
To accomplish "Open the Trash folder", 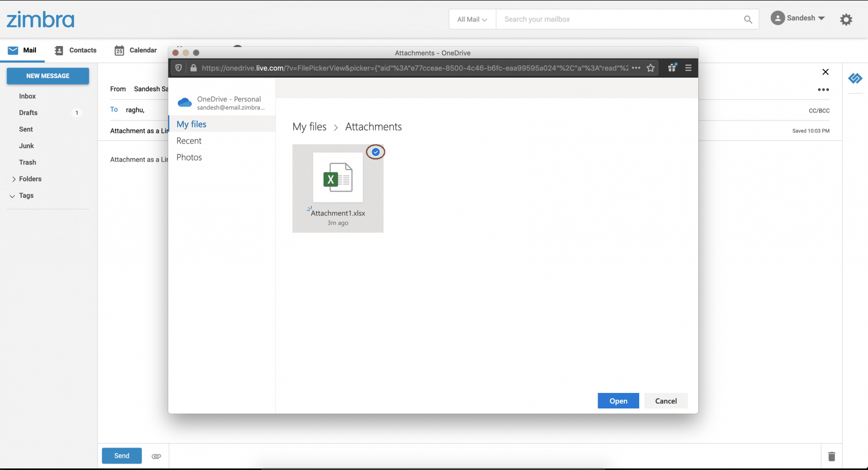I will (28, 163).
